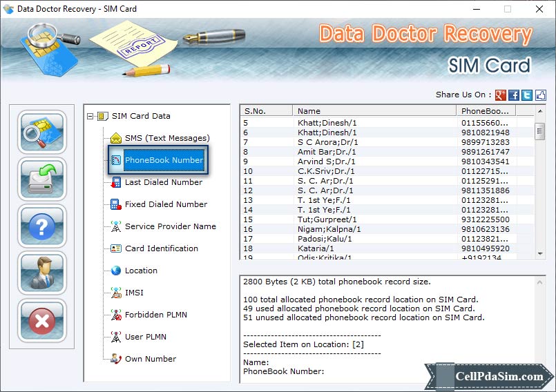Share on Google Plus icon
The image size is (556, 392).
(x=500, y=95)
